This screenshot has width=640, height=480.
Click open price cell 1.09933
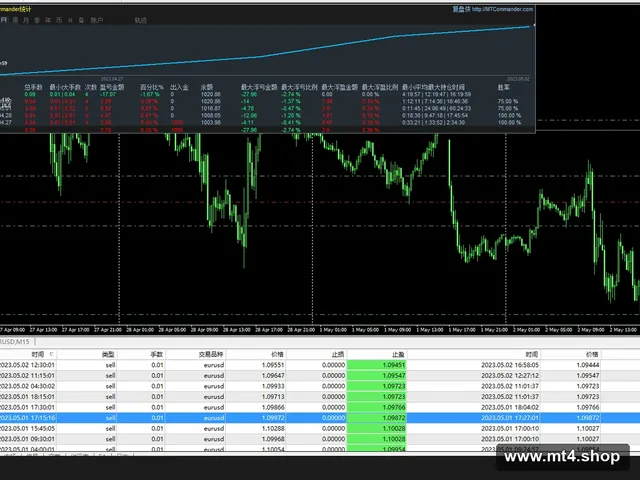[x=273, y=386]
